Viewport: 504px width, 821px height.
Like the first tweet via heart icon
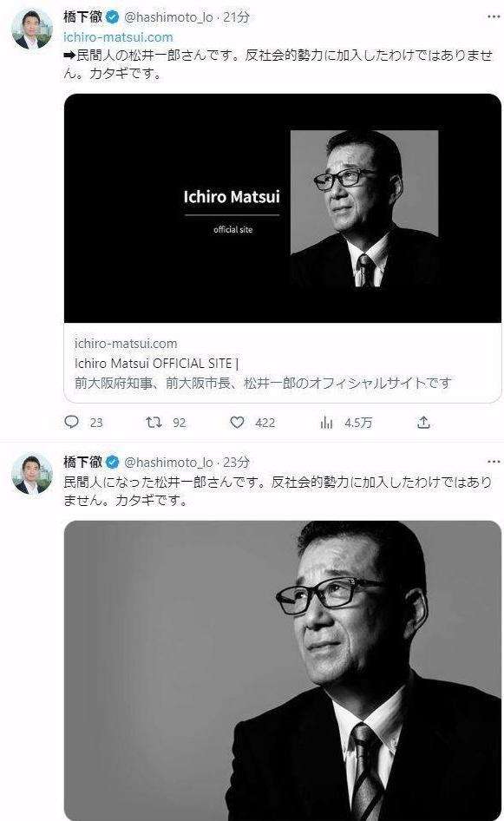[236, 422]
